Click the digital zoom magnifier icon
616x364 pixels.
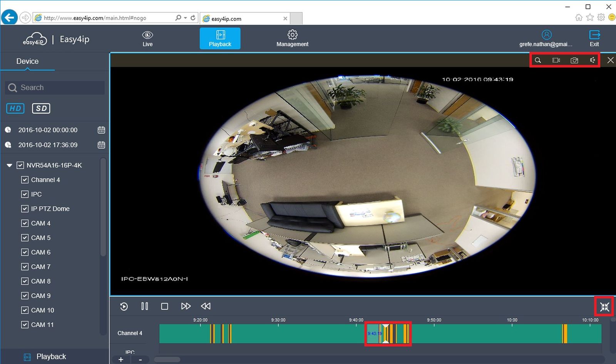click(x=538, y=60)
